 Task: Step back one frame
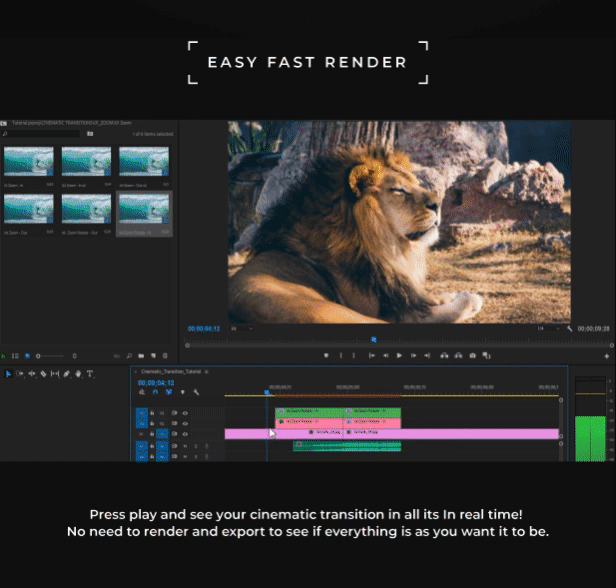click(x=385, y=355)
